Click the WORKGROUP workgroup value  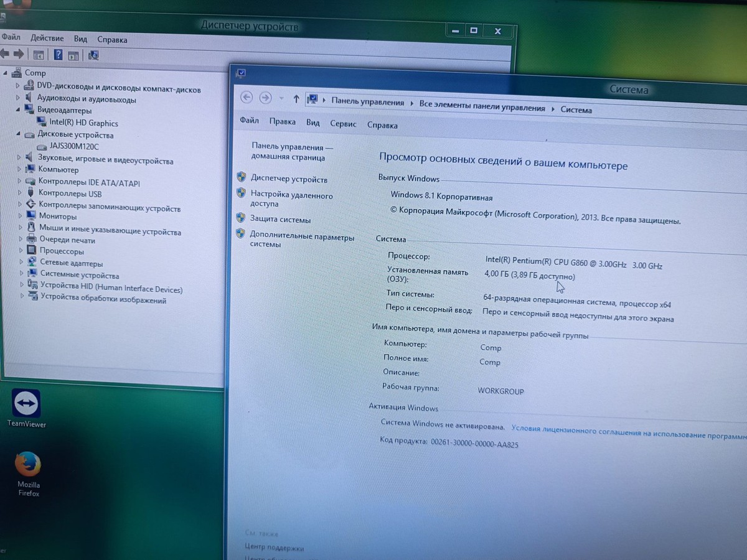point(500,391)
